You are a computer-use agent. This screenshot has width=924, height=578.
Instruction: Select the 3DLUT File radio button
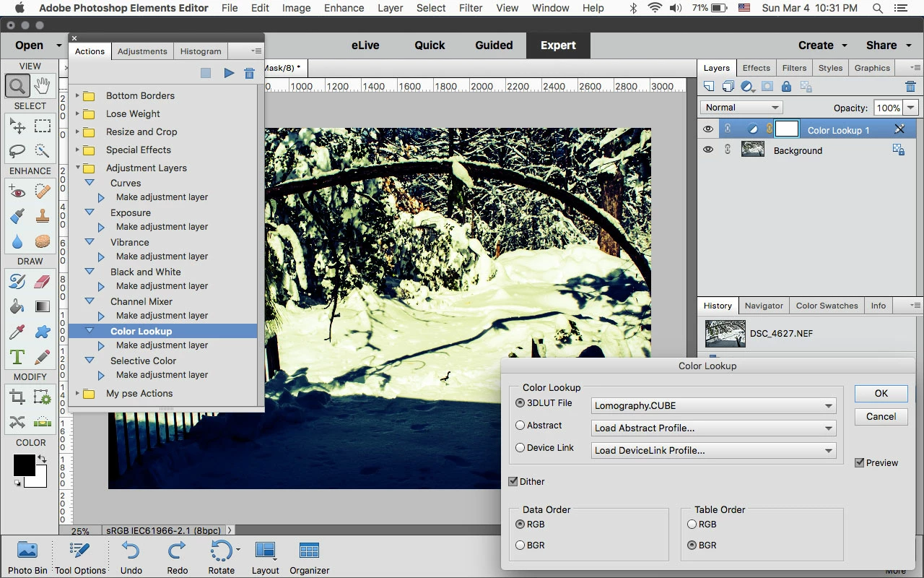coord(520,403)
